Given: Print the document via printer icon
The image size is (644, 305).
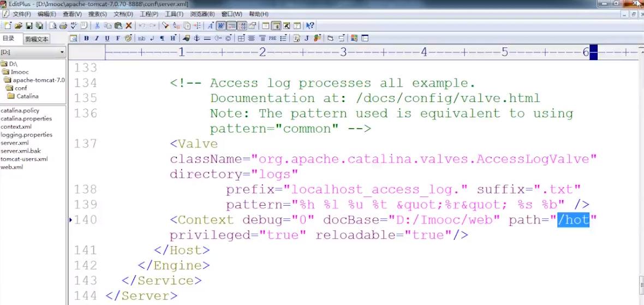Looking at the screenshot, I should pos(63,26).
